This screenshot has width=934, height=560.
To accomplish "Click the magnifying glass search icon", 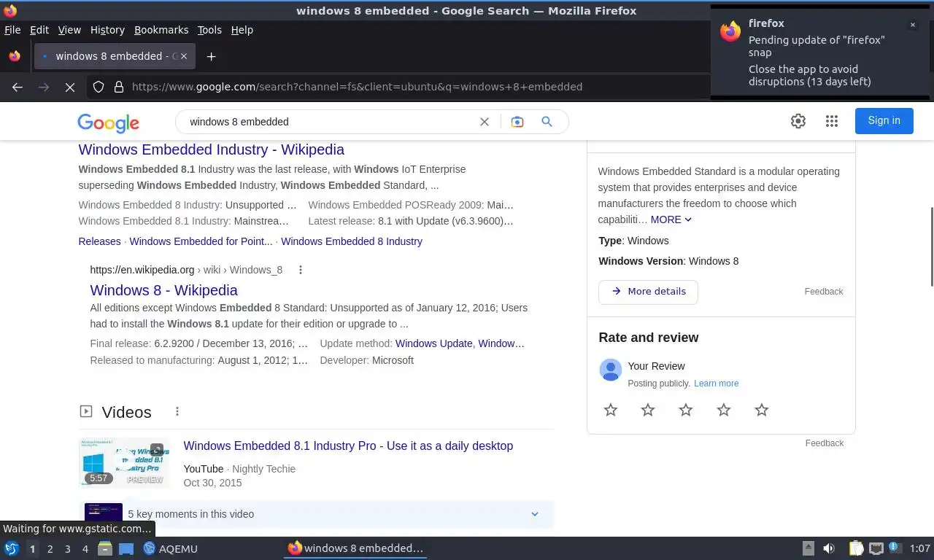I will (547, 122).
